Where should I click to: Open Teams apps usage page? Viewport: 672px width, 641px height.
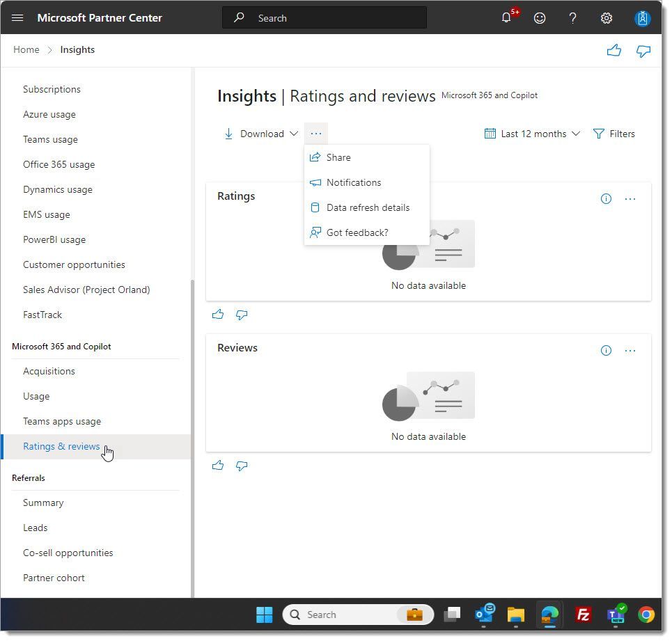click(x=62, y=421)
